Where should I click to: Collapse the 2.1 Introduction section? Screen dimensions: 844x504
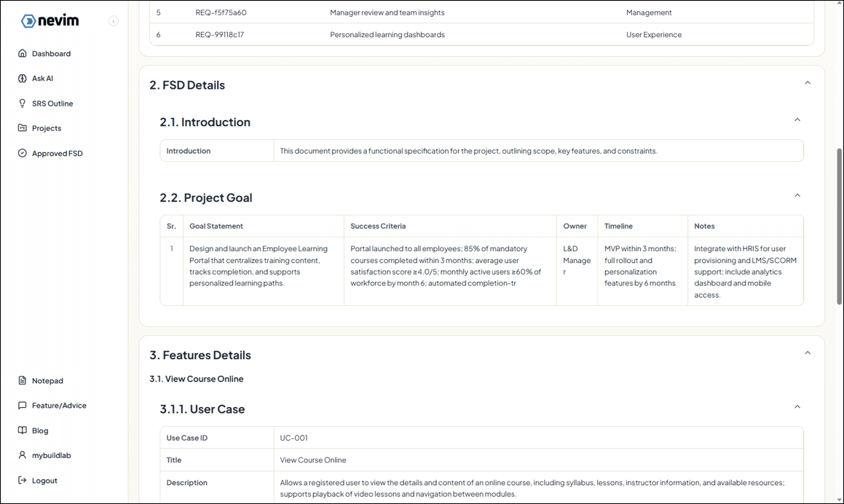click(797, 119)
